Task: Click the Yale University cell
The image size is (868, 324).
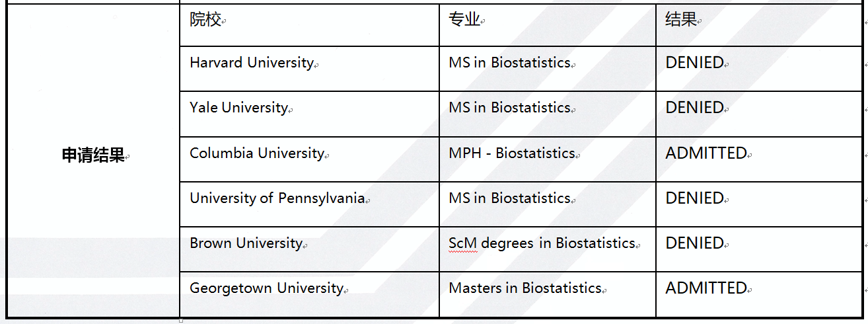Action: click(x=309, y=114)
